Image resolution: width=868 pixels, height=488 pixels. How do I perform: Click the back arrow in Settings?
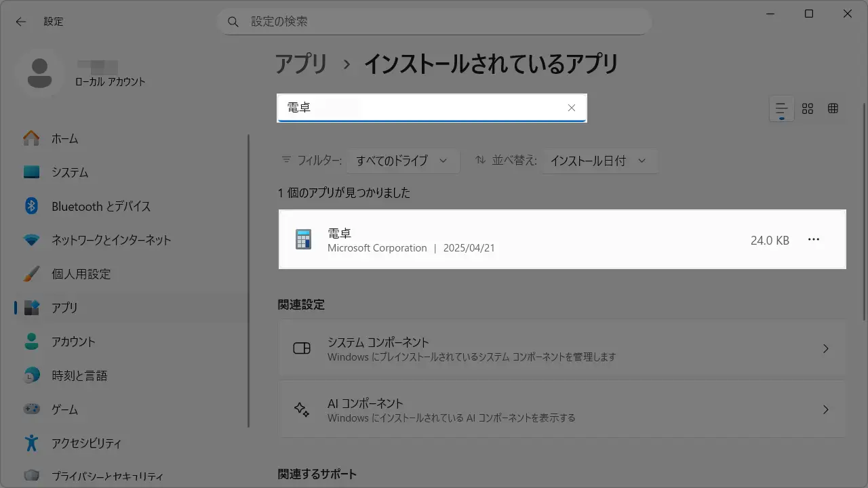tap(21, 22)
